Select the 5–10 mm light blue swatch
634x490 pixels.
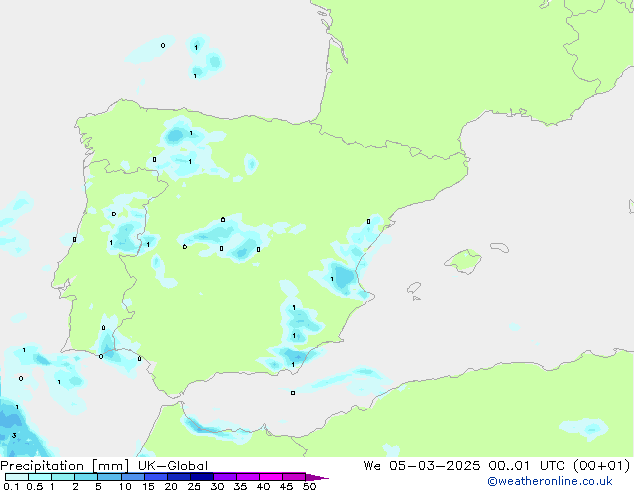(x=109, y=477)
